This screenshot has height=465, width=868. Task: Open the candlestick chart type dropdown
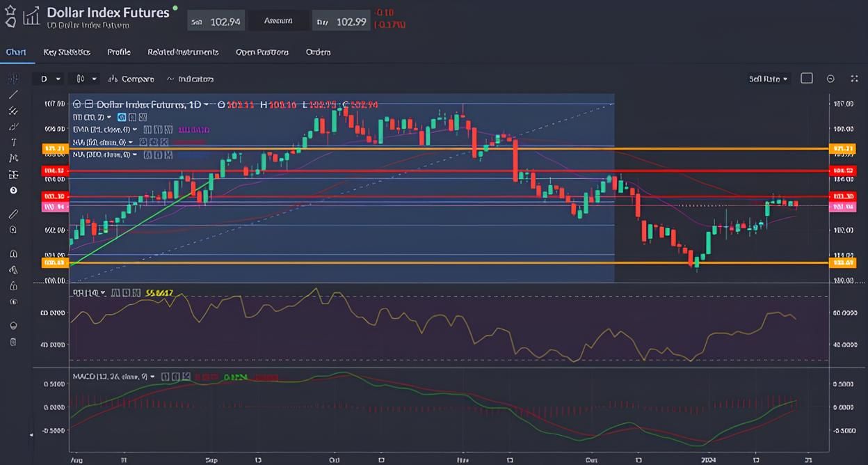(x=86, y=79)
